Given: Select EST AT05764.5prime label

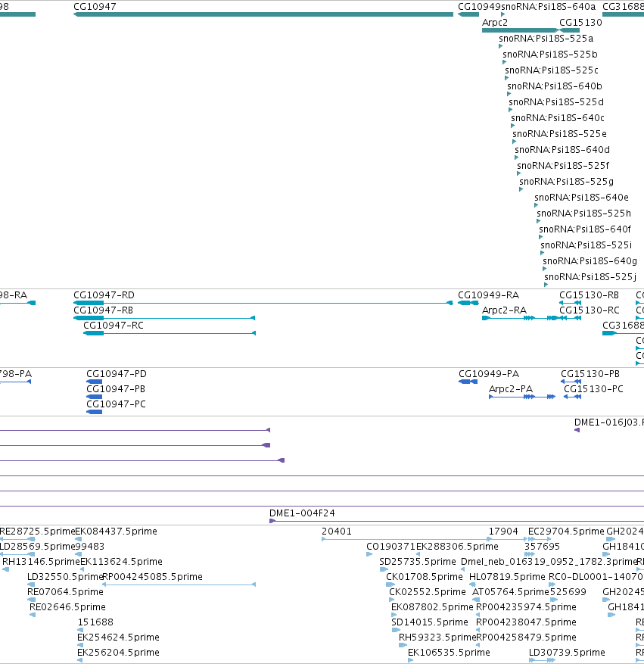Looking at the screenshot, I should pos(511,592).
